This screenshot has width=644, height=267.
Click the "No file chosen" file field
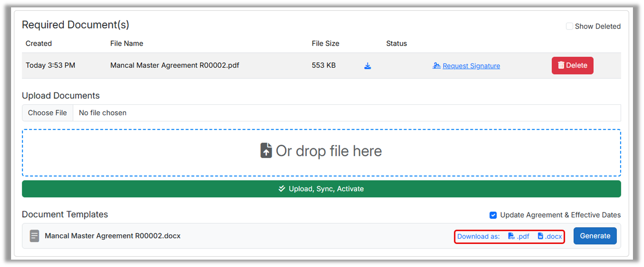(x=103, y=113)
